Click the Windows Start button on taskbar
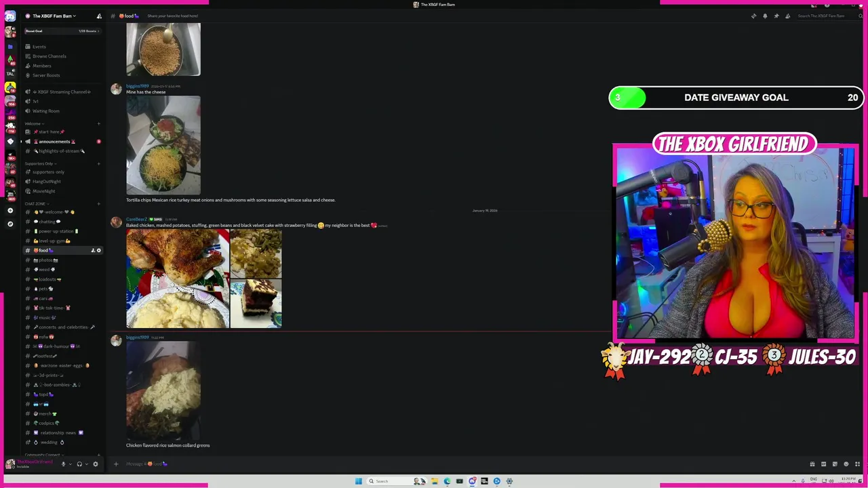This screenshot has height=488, width=868. coord(359,481)
